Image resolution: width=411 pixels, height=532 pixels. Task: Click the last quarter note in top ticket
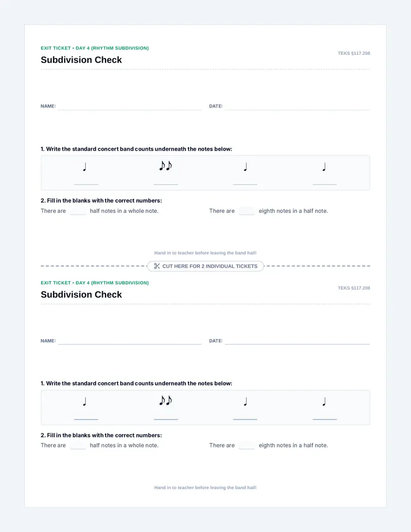(x=324, y=167)
